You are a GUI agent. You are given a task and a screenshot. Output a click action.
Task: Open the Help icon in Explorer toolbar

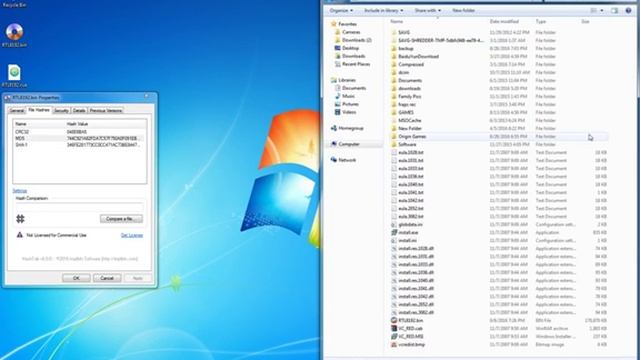(x=628, y=10)
